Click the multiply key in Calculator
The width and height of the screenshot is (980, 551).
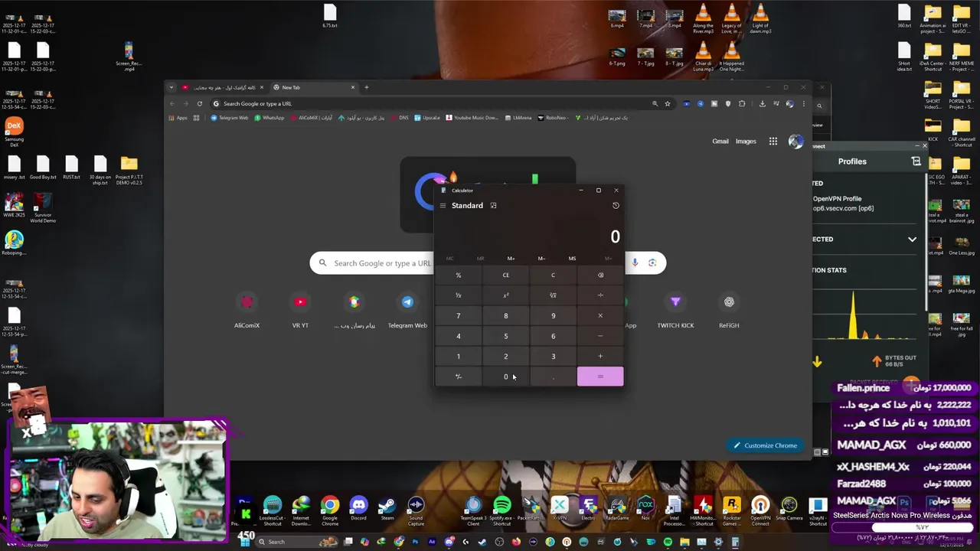tap(600, 316)
